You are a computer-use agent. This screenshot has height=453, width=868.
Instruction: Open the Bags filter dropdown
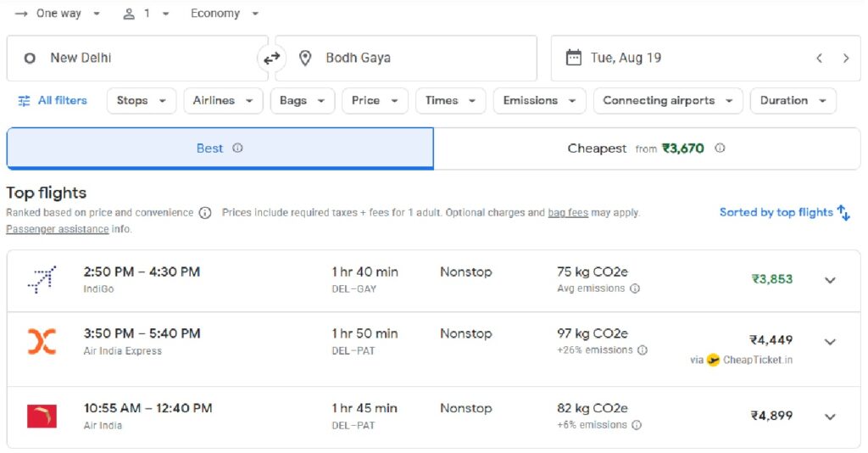303,101
